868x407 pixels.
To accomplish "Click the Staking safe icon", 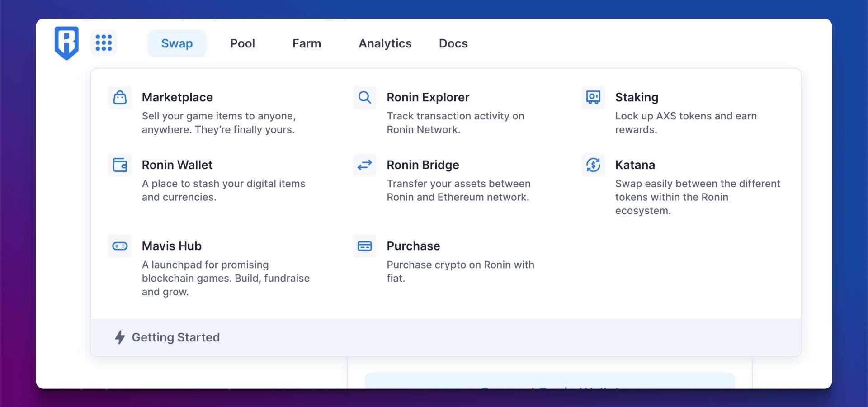I will pyautogui.click(x=593, y=97).
